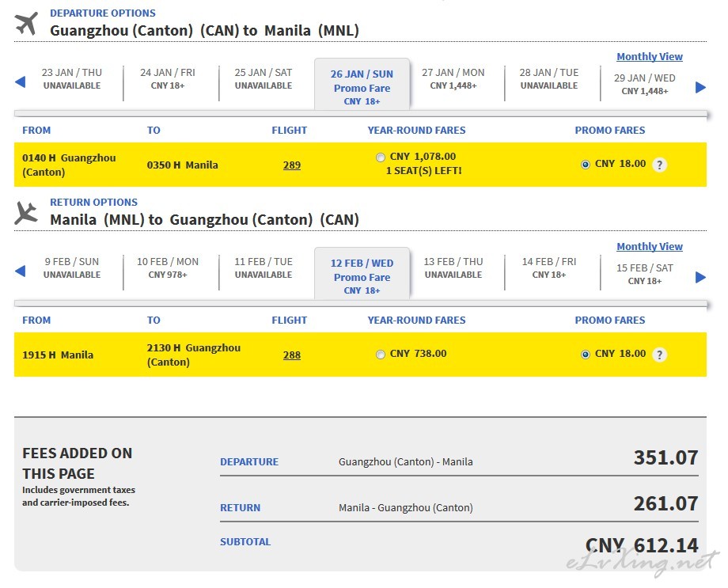Screen dimensions: 728x588
Task: Show later return dates with right arrow
Action: tap(700, 277)
